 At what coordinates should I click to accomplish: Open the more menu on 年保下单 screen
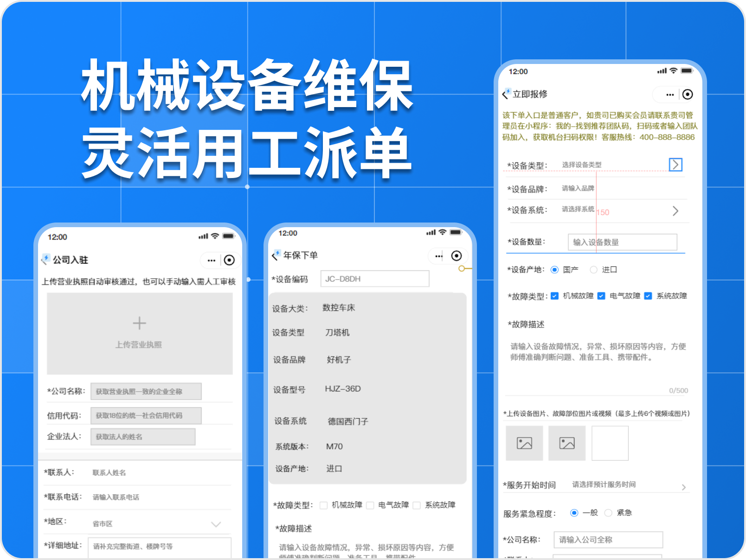pos(439,256)
